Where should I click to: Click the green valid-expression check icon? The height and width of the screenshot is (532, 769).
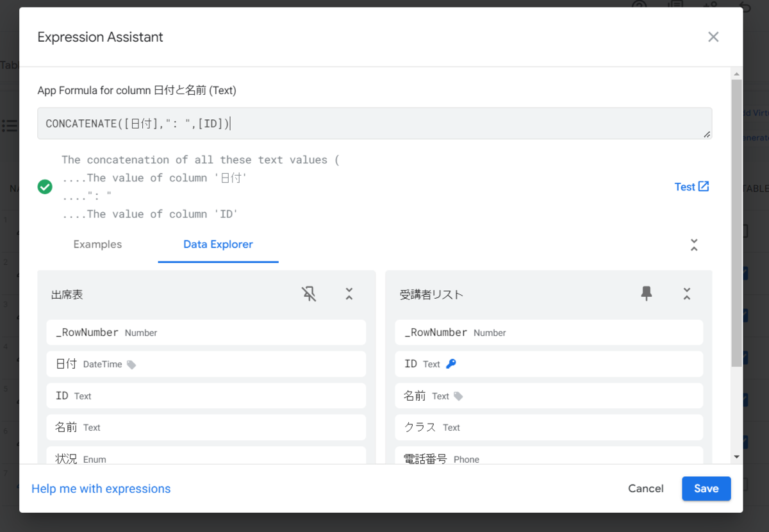coord(45,187)
